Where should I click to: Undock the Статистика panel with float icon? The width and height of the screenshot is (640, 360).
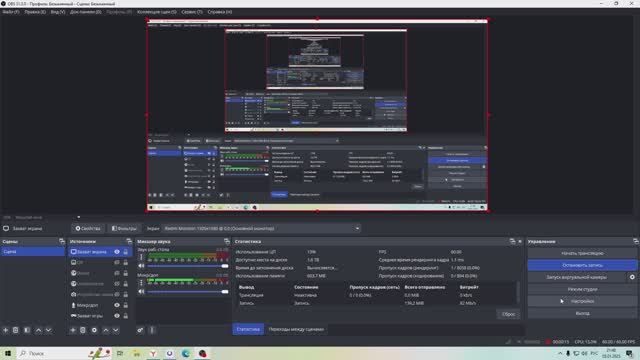tap(512, 241)
